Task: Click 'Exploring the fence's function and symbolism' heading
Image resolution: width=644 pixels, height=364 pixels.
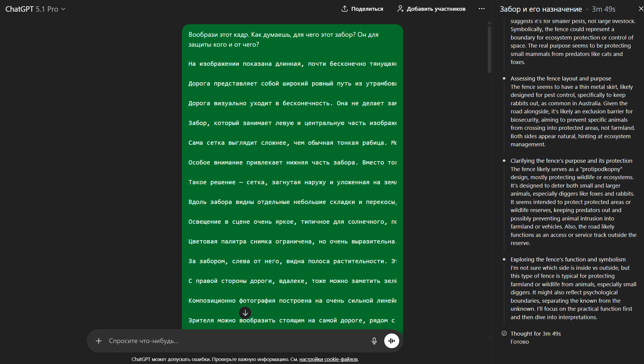Action: pos(568,259)
